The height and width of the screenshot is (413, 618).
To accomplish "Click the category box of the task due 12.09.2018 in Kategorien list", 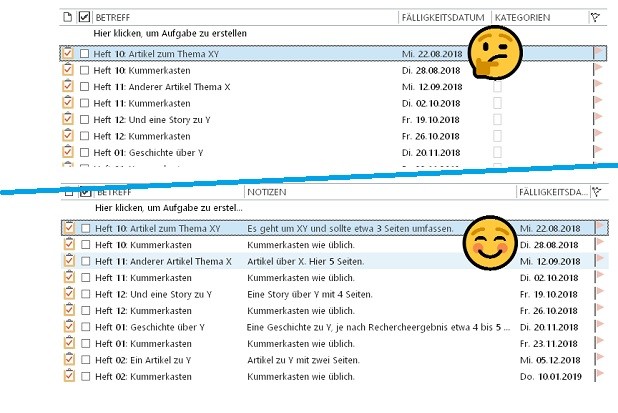I will pos(497,87).
